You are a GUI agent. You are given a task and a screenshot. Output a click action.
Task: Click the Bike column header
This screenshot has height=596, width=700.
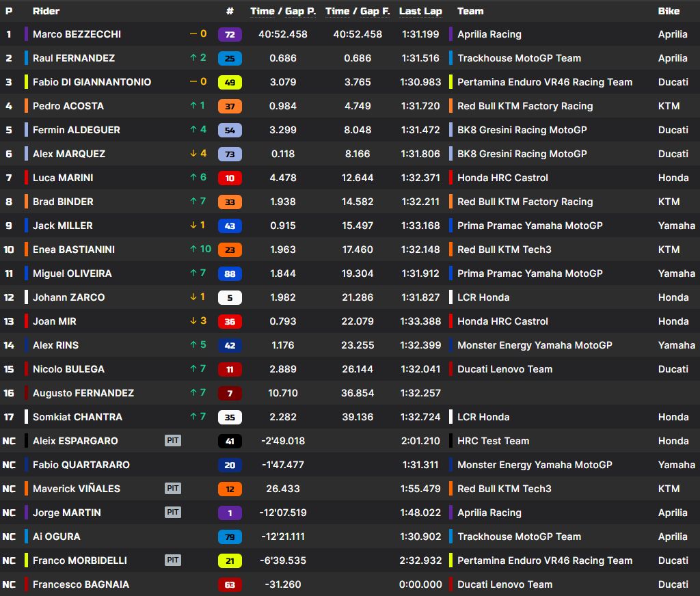[x=669, y=11]
